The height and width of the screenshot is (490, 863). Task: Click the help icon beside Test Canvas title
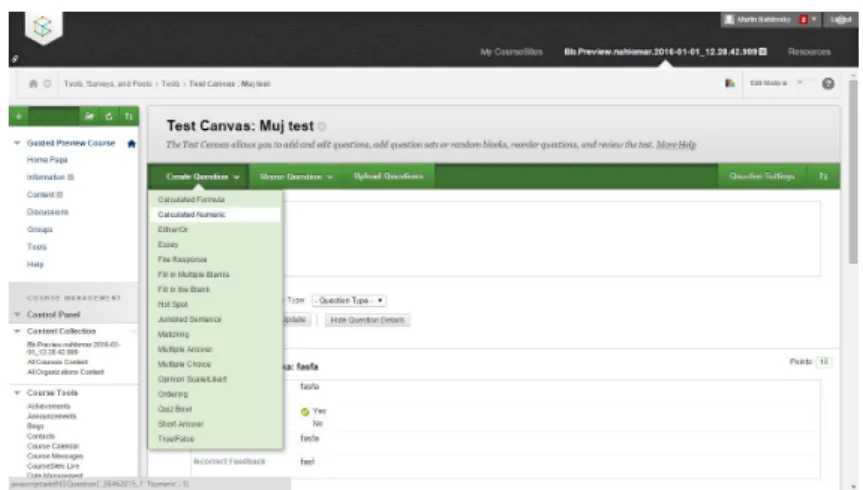[x=322, y=126]
